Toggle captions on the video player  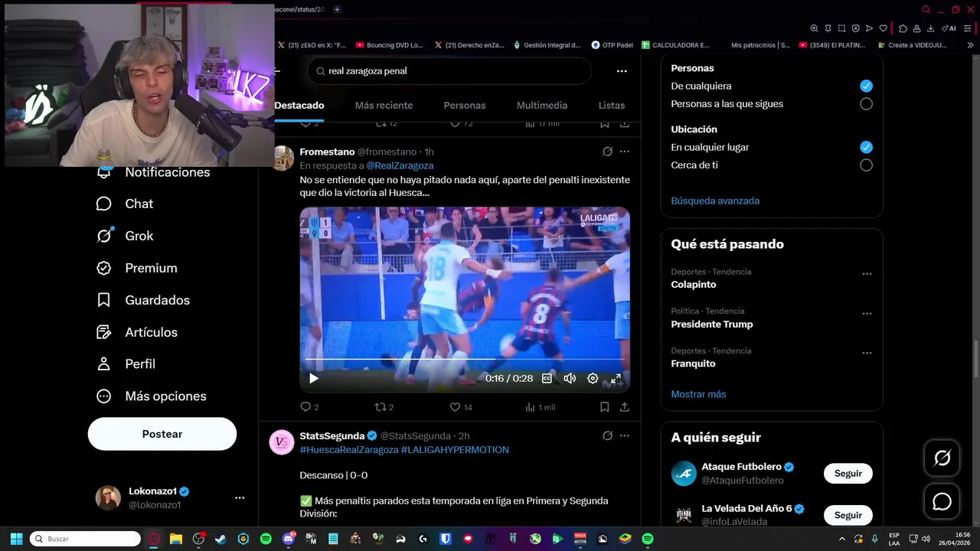pos(547,378)
